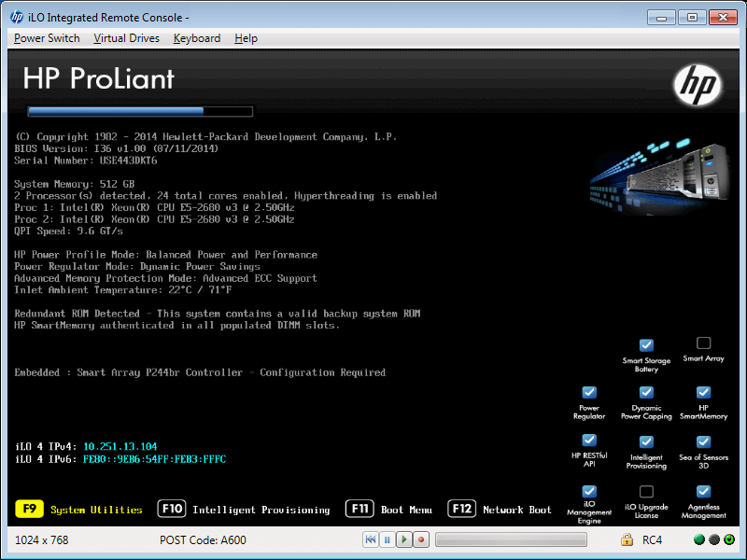Click the HP RESTful API checkbox

(x=589, y=440)
